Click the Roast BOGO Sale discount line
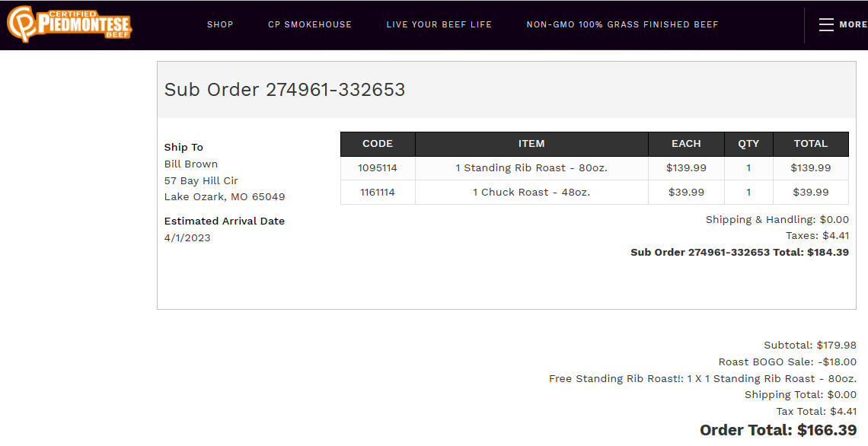Viewport: 868px width, 446px height. pyautogui.click(x=787, y=362)
